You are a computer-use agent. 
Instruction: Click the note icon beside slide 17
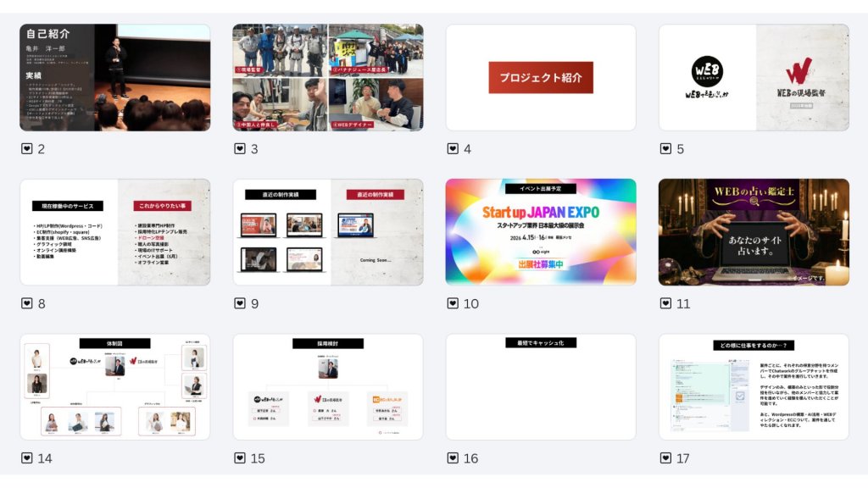point(666,458)
